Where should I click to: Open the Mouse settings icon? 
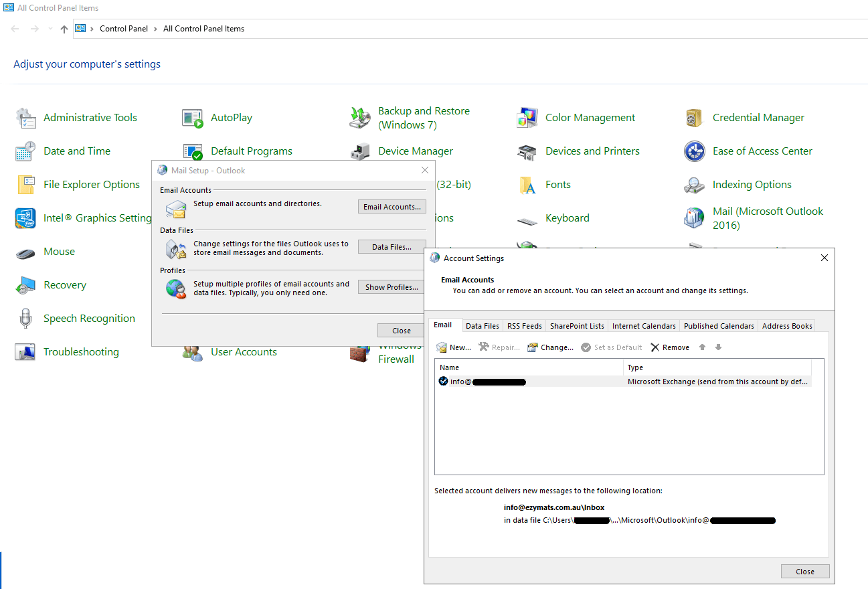(25, 253)
